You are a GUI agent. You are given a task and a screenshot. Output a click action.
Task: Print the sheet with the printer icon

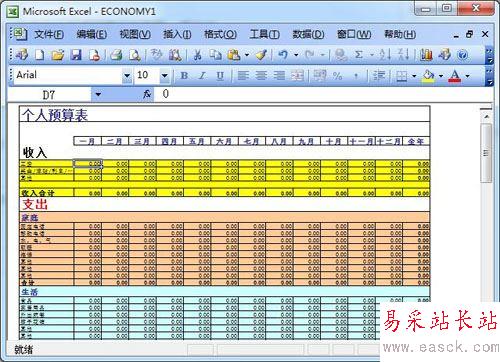116,55
